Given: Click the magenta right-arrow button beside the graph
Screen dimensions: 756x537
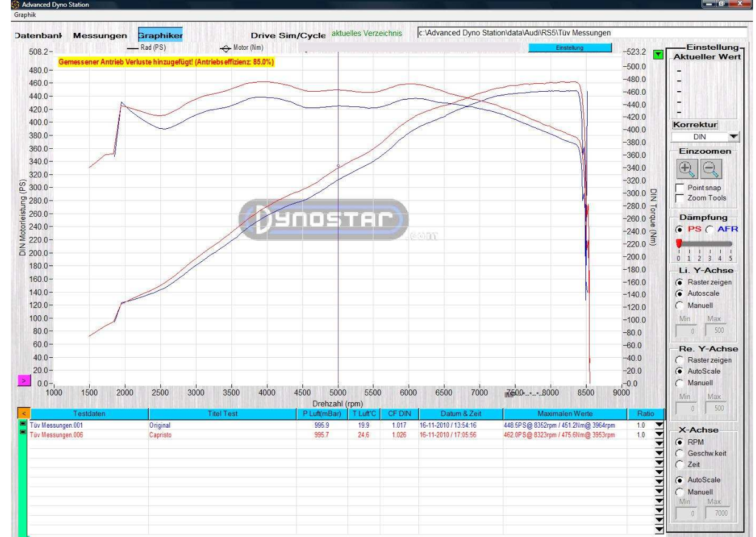Looking at the screenshot, I should (x=24, y=380).
